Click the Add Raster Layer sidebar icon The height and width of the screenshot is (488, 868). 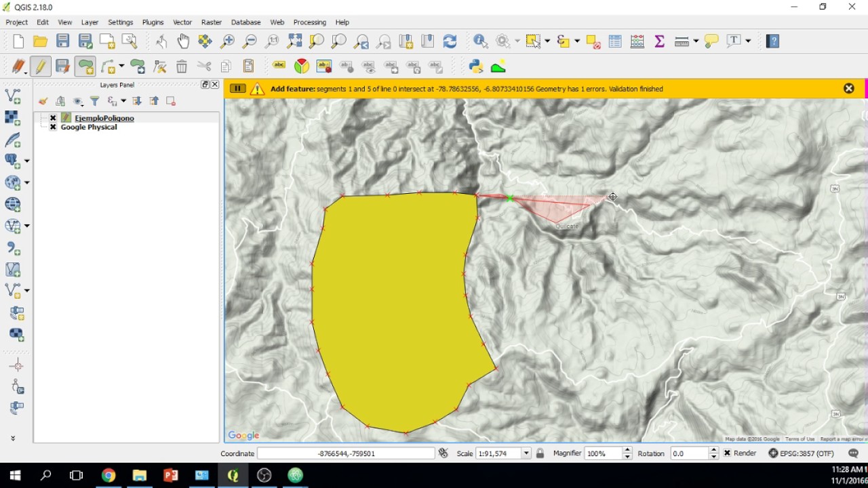[13, 117]
